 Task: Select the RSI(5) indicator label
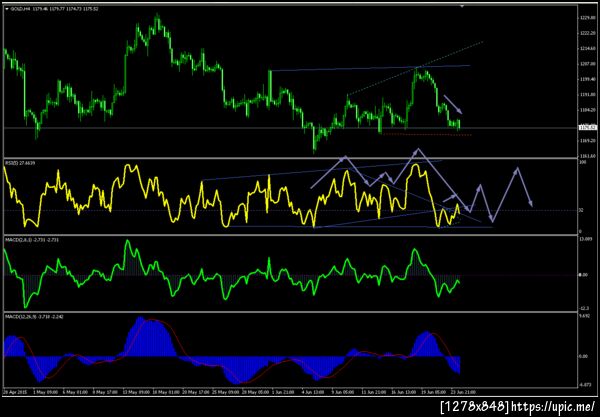pos(20,163)
